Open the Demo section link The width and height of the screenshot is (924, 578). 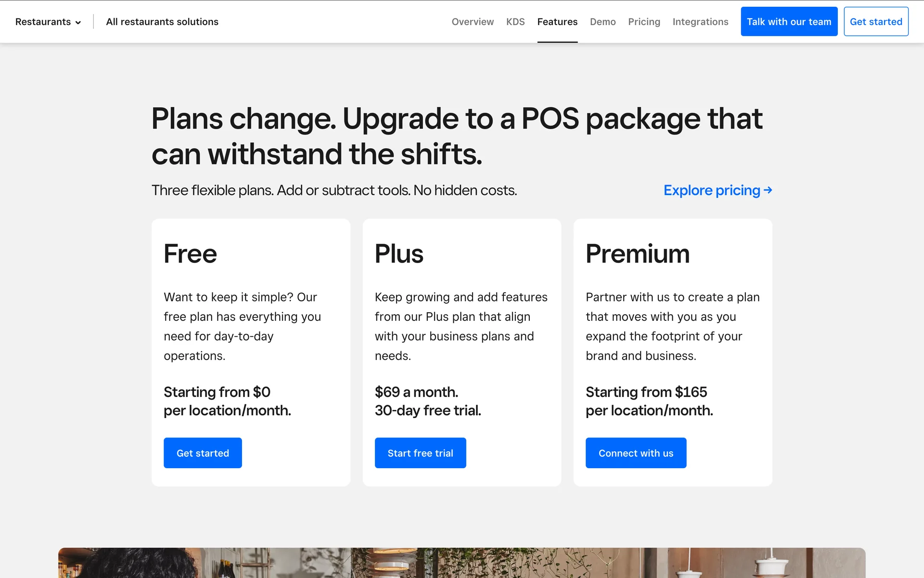(603, 22)
